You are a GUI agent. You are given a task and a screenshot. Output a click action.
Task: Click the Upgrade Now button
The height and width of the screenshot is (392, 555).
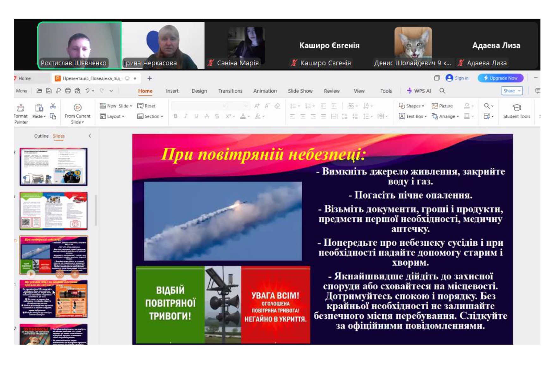pyautogui.click(x=501, y=78)
